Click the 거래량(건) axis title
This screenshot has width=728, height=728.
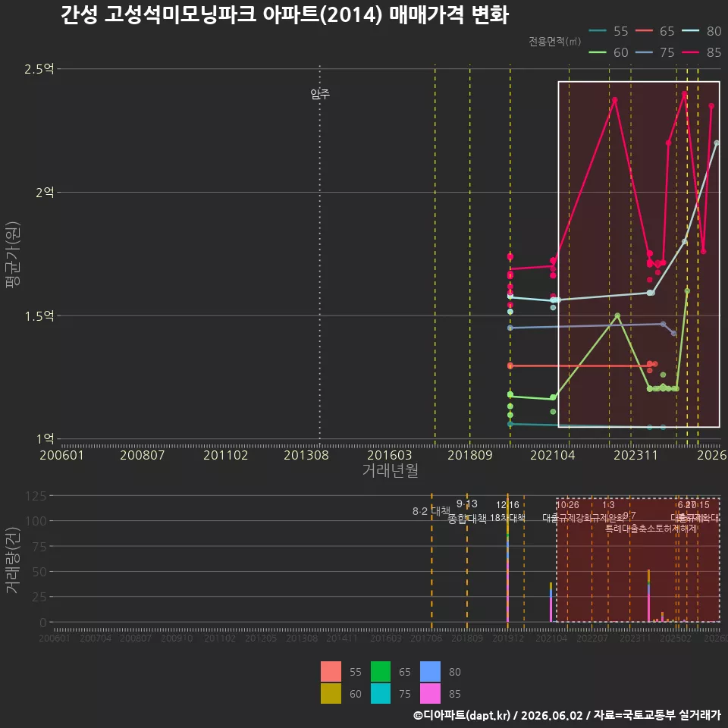point(12,560)
